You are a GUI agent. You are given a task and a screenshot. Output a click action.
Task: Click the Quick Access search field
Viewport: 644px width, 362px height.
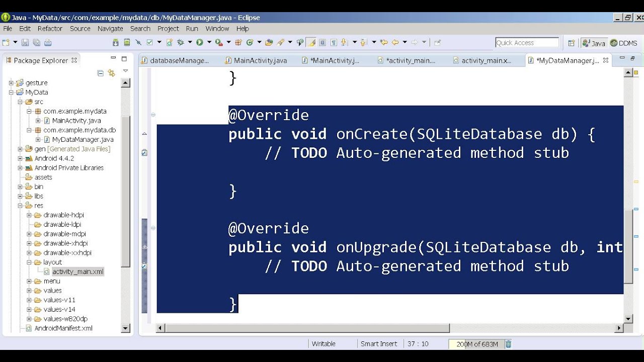tap(527, 43)
